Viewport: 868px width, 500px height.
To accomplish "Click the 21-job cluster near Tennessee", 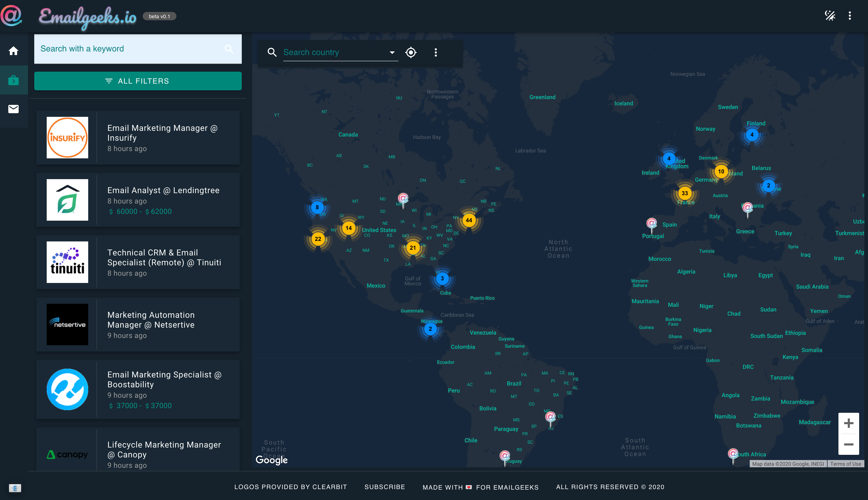I will [413, 248].
